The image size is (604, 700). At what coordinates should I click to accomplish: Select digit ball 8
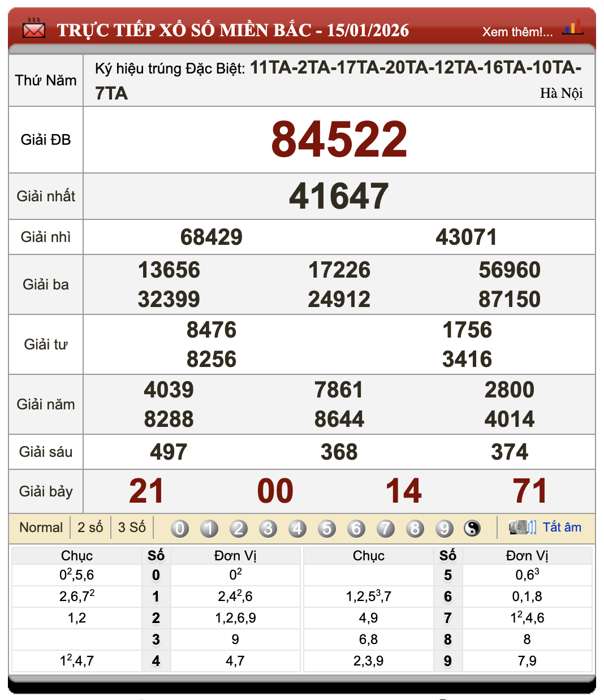[x=415, y=528]
